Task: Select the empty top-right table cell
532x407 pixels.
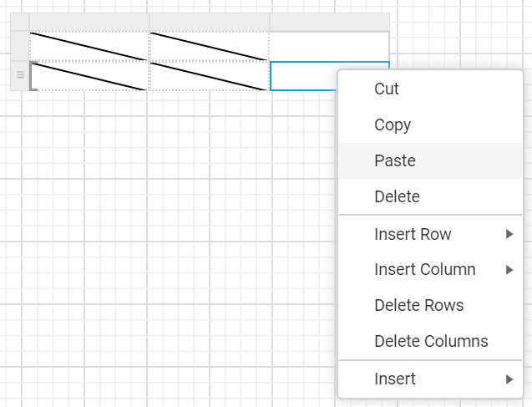Action: (x=329, y=46)
